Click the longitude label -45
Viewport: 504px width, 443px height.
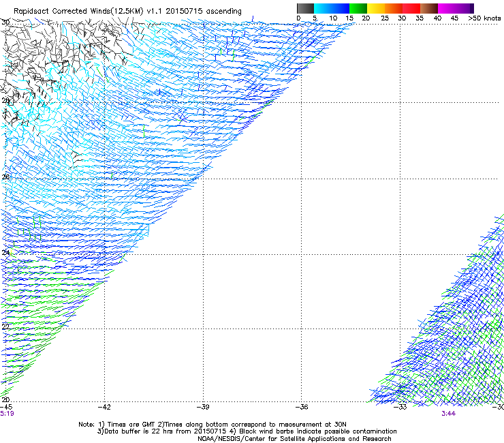pyautogui.click(x=6, y=407)
